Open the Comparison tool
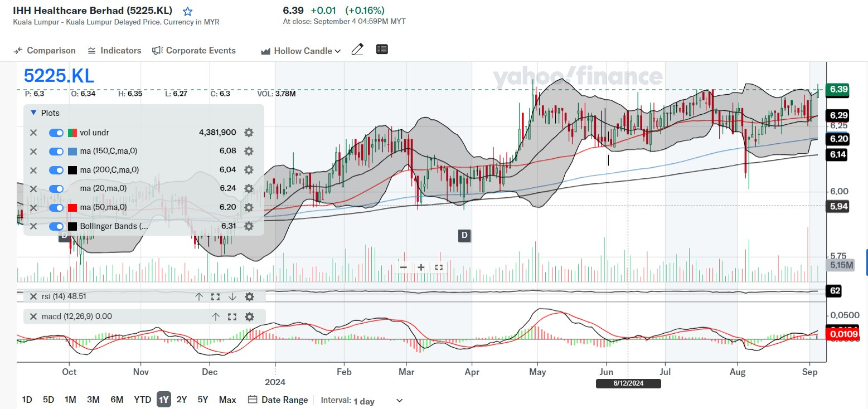 pos(45,51)
